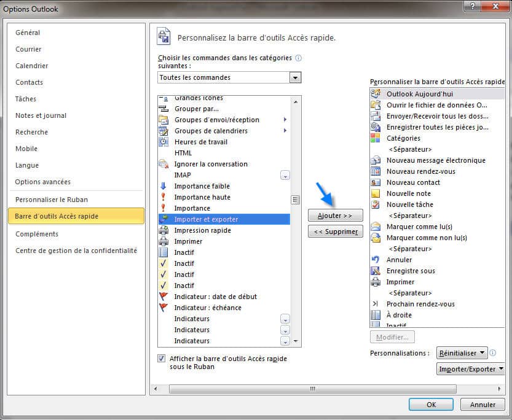Click the Outlook Aujourd'hui icon
This screenshot has height=420, width=512.
click(x=376, y=94)
